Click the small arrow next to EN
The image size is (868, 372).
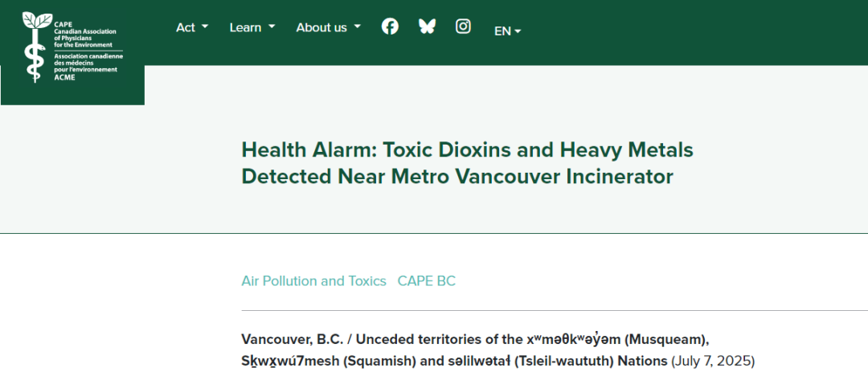(518, 31)
